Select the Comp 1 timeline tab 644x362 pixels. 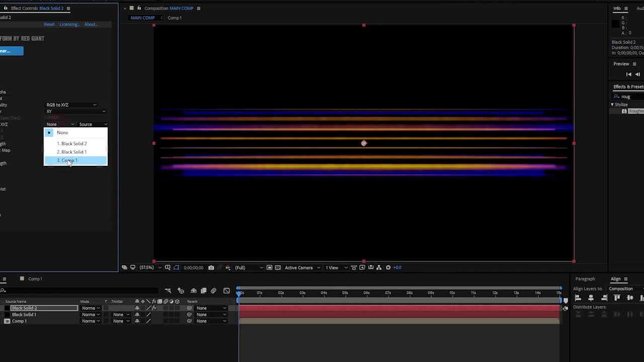pyautogui.click(x=35, y=279)
